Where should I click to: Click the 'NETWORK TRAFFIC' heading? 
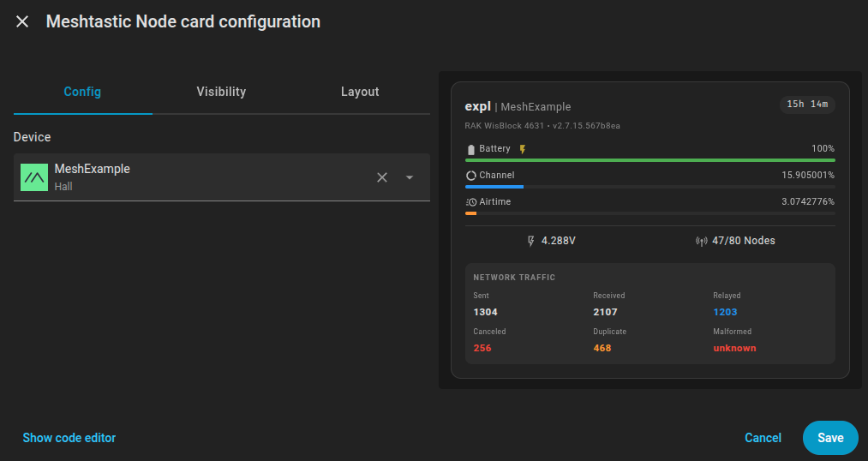point(514,278)
